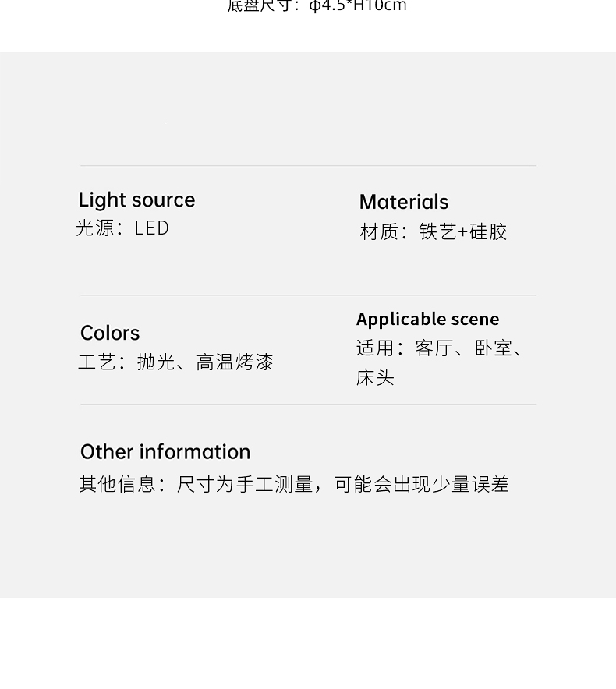Click the Colors heading
The width and height of the screenshot is (616, 689).
110,333
